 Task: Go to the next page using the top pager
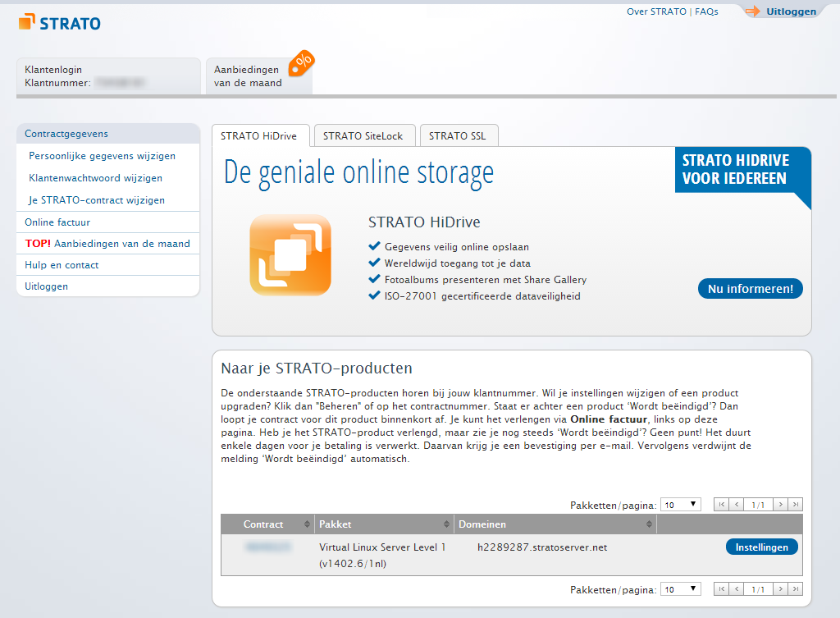pyautogui.click(x=780, y=505)
